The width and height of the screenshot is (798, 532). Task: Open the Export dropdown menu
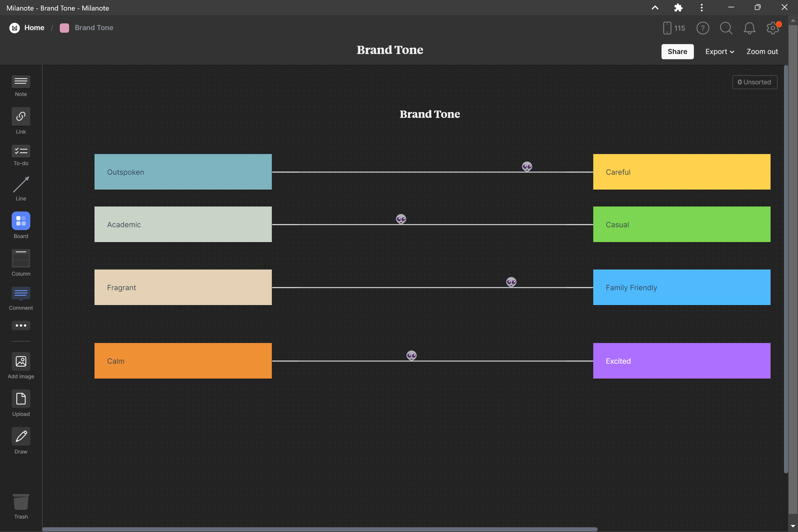(719, 52)
